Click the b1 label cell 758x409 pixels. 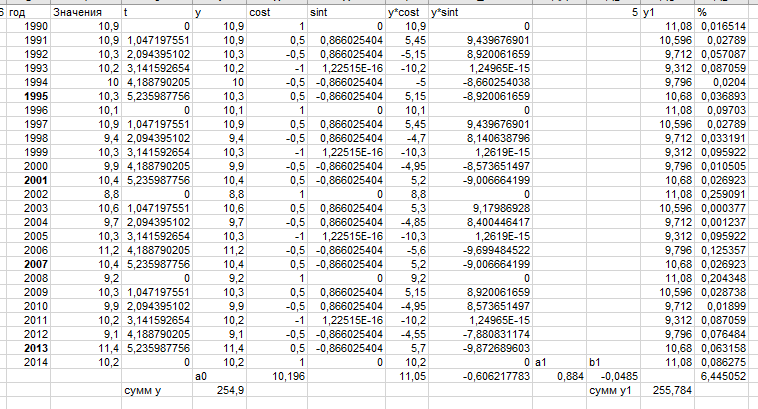(x=613, y=362)
